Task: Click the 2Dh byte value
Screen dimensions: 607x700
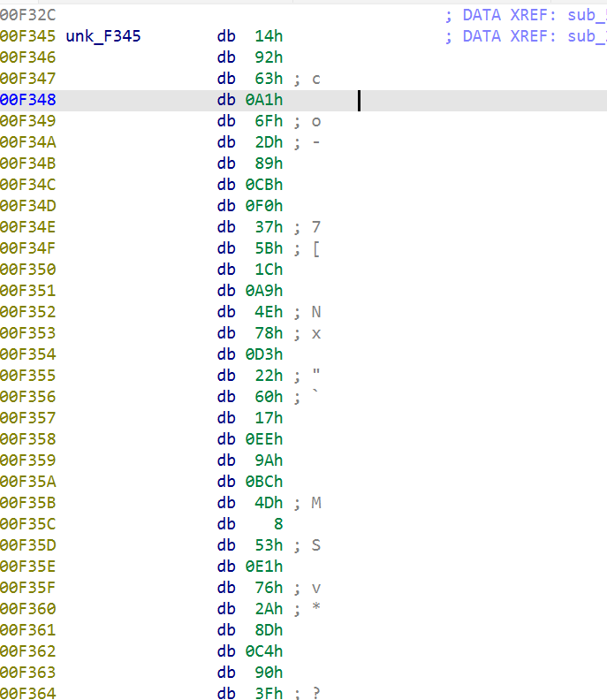Action: 269,142
